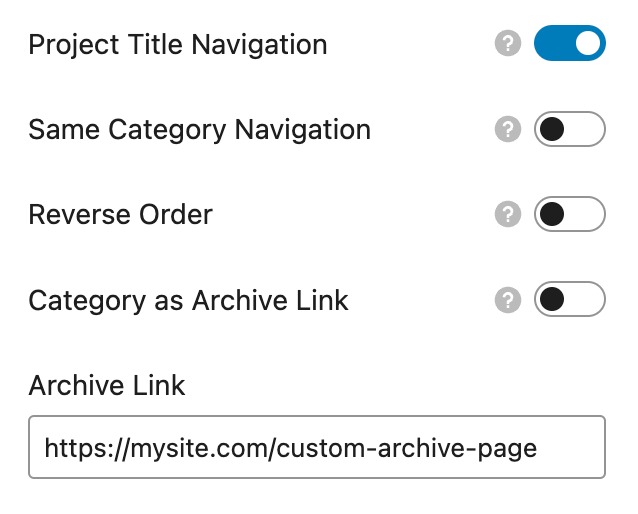Click the blue knob of the enabled toggle
This screenshot has height=514, width=638.
point(588,45)
